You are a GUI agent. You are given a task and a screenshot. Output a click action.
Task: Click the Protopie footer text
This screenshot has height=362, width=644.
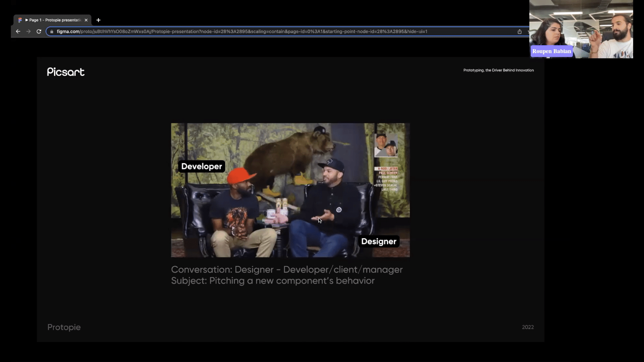64,327
